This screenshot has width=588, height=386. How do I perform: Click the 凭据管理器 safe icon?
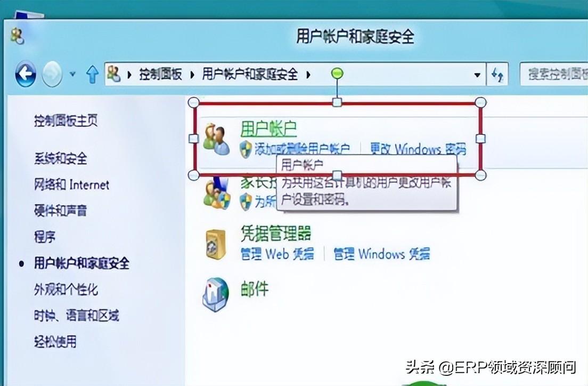click(216, 244)
